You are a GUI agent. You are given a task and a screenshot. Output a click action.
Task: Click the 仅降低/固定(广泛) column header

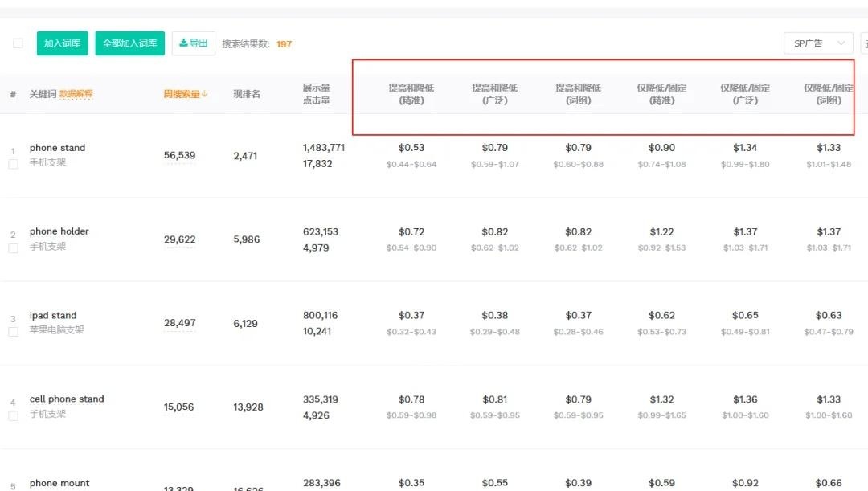[745, 94]
